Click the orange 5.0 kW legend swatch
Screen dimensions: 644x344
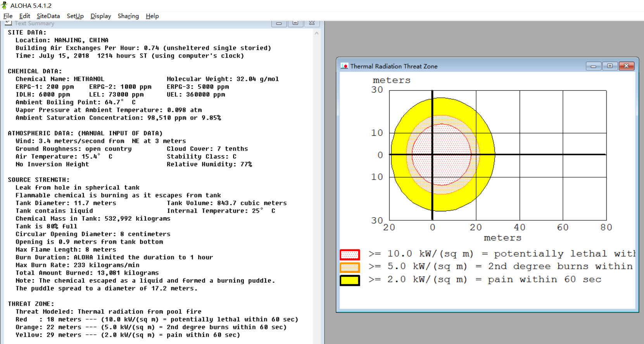coord(350,268)
